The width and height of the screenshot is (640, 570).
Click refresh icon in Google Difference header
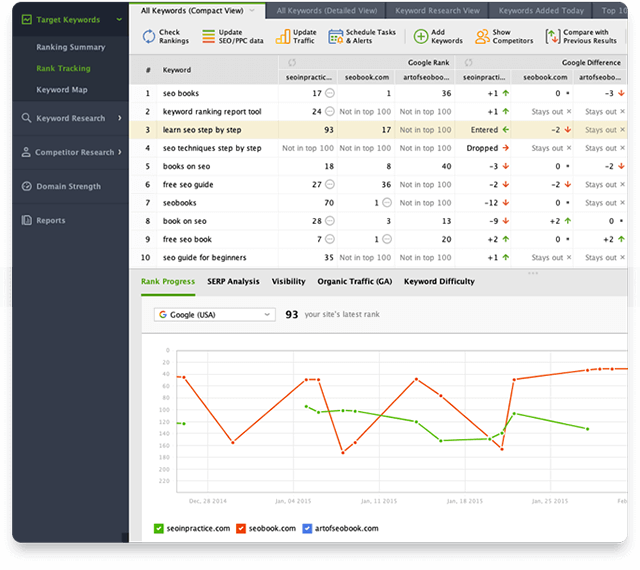click(x=468, y=62)
